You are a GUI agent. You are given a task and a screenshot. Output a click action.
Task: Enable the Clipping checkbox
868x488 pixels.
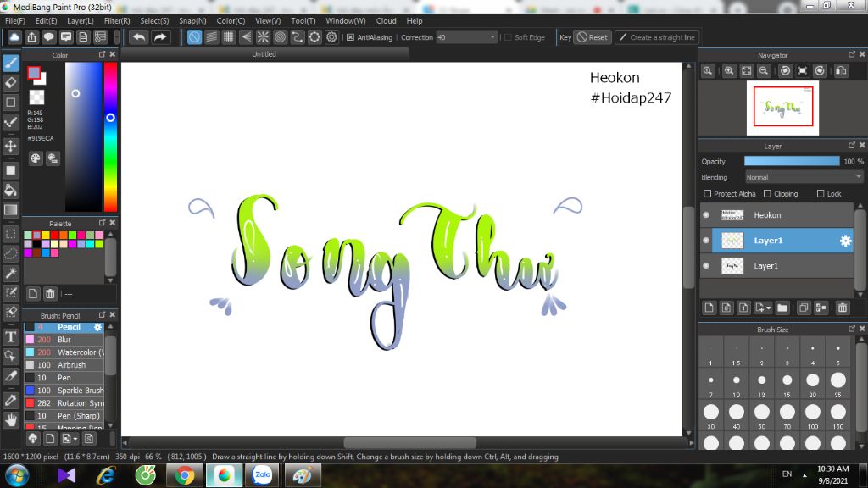click(767, 194)
